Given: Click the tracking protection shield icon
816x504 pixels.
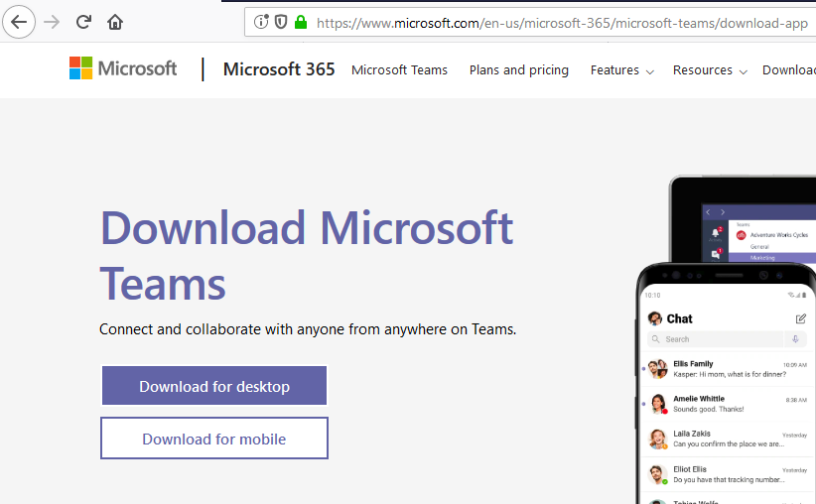Looking at the screenshot, I should pos(281,22).
